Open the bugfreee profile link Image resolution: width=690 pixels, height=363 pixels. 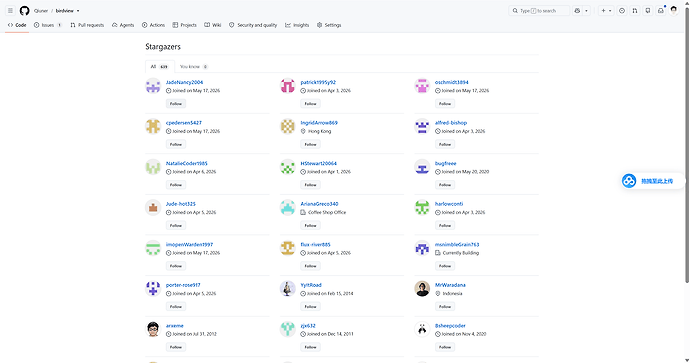pos(445,163)
